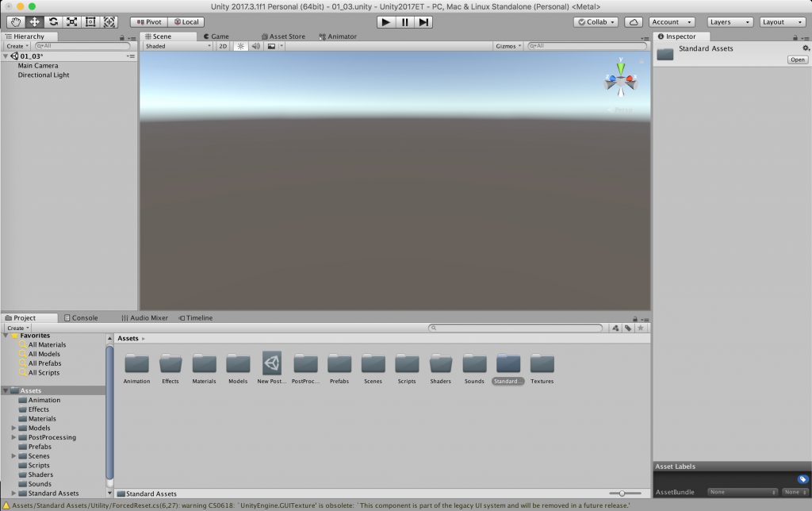The height and width of the screenshot is (511, 812).
Task: Open the Collab dropdown
Action: click(x=596, y=21)
